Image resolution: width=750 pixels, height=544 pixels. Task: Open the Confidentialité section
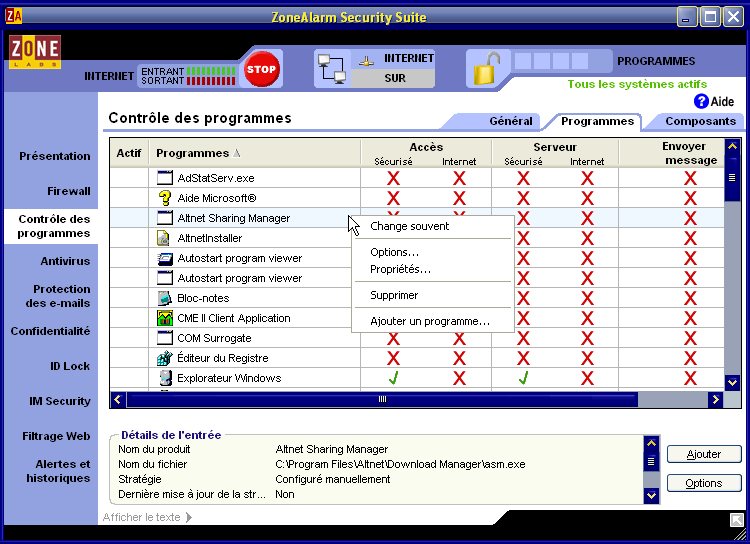[x=50, y=331]
